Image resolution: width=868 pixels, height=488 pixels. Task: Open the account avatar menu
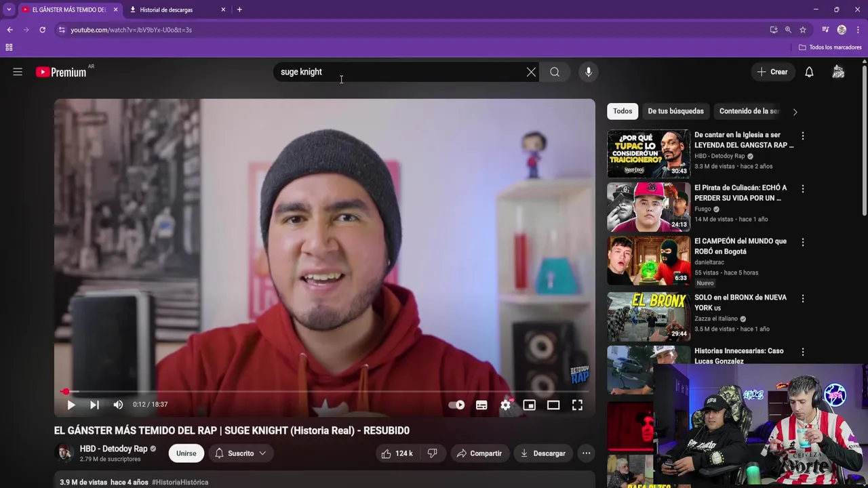tap(838, 72)
